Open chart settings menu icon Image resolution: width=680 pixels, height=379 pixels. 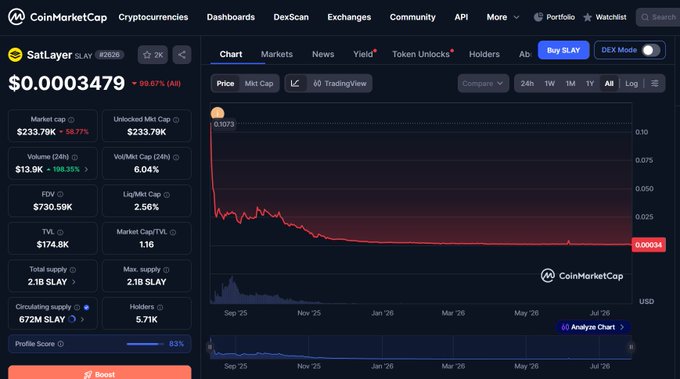(x=655, y=83)
